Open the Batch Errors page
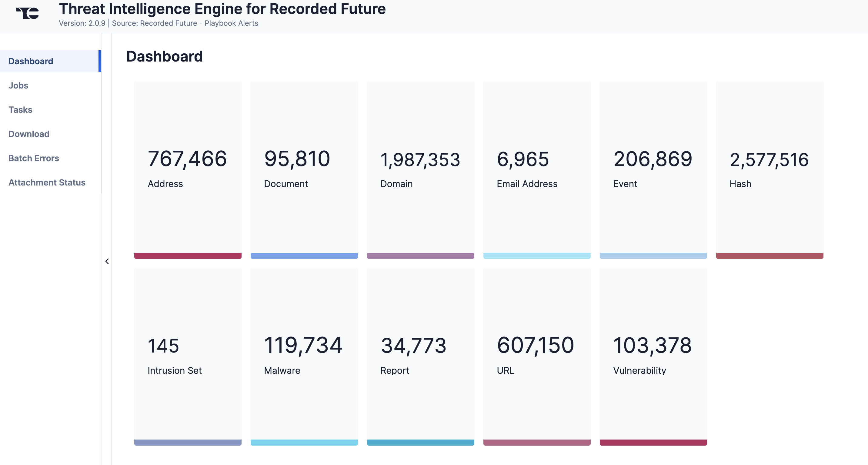The image size is (868, 465). (34, 158)
